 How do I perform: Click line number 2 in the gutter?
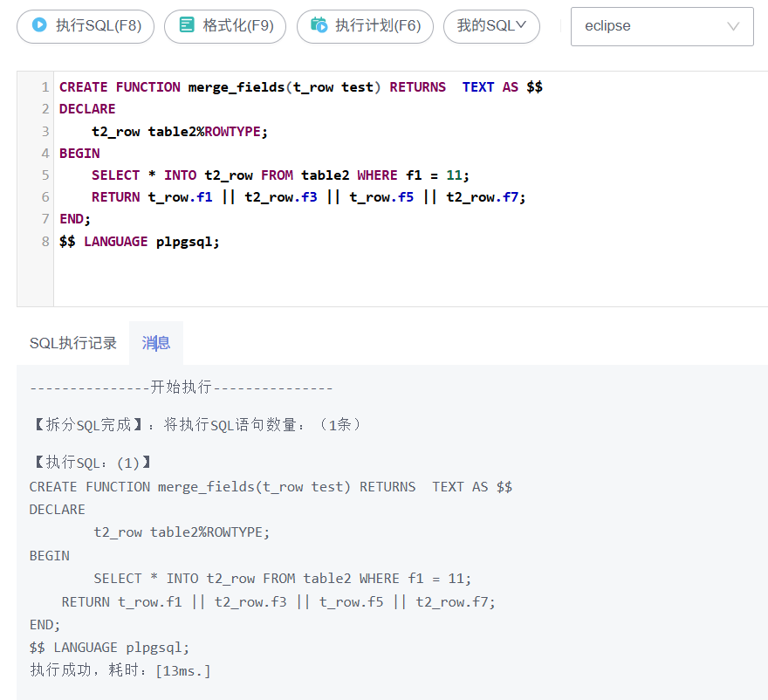tap(45, 109)
